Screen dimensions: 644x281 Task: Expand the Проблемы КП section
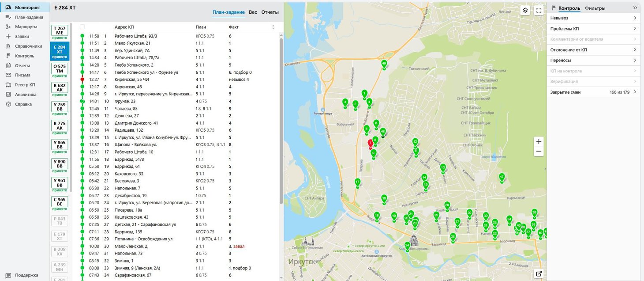pos(593,29)
